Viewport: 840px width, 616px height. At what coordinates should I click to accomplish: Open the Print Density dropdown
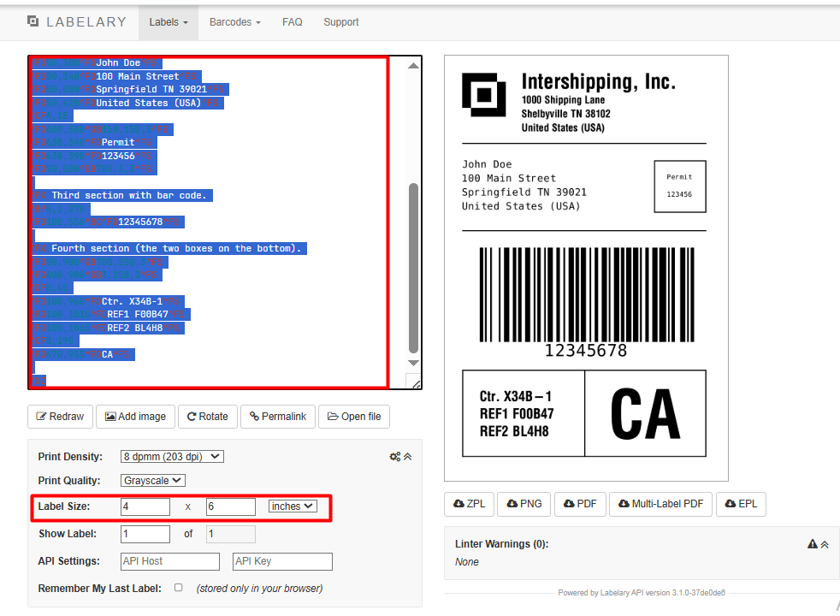point(171,457)
